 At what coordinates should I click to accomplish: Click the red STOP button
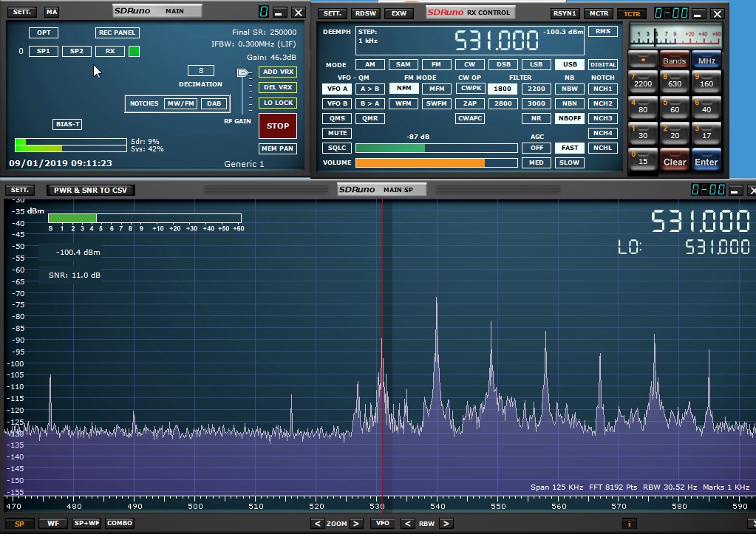(278, 126)
